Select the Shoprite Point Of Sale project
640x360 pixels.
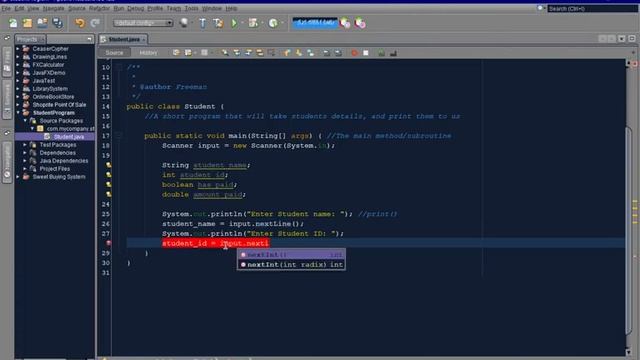coord(59,105)
